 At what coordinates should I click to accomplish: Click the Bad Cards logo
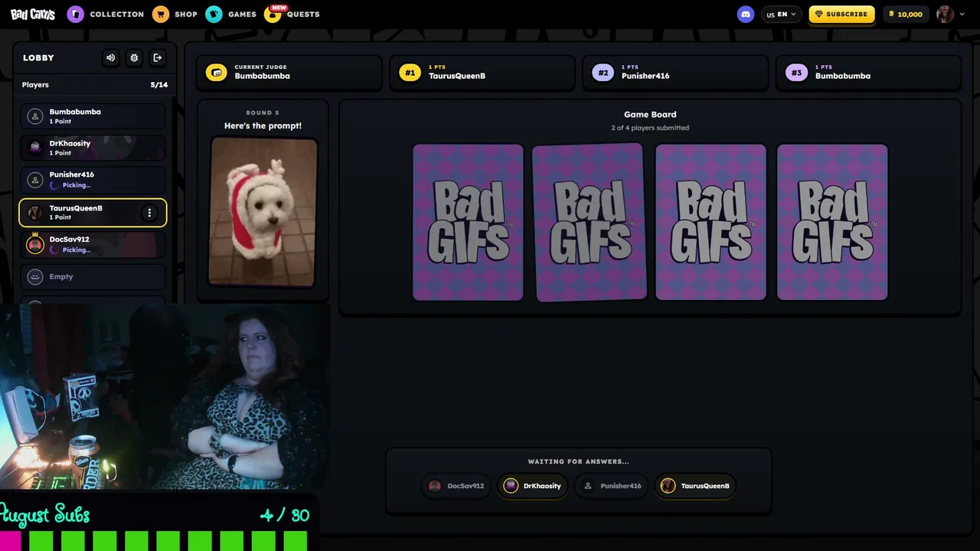click(33, 14)
